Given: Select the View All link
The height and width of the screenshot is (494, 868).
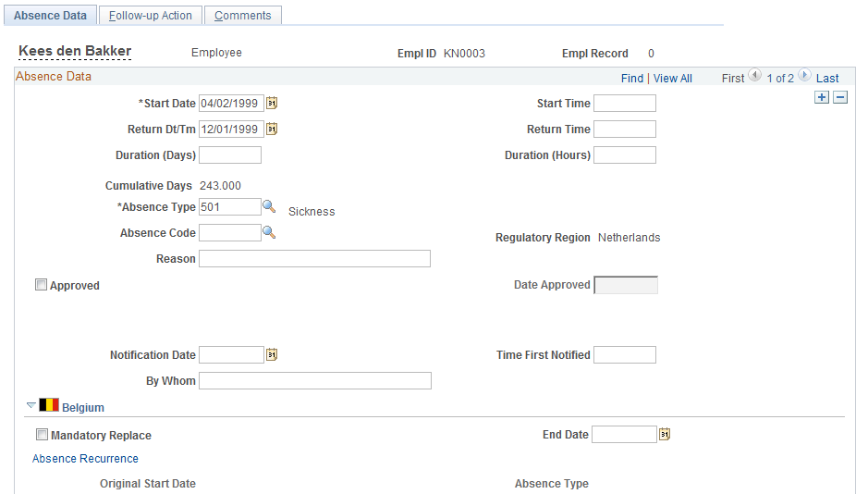Looking at the screenshot, I should coord(673,78).
